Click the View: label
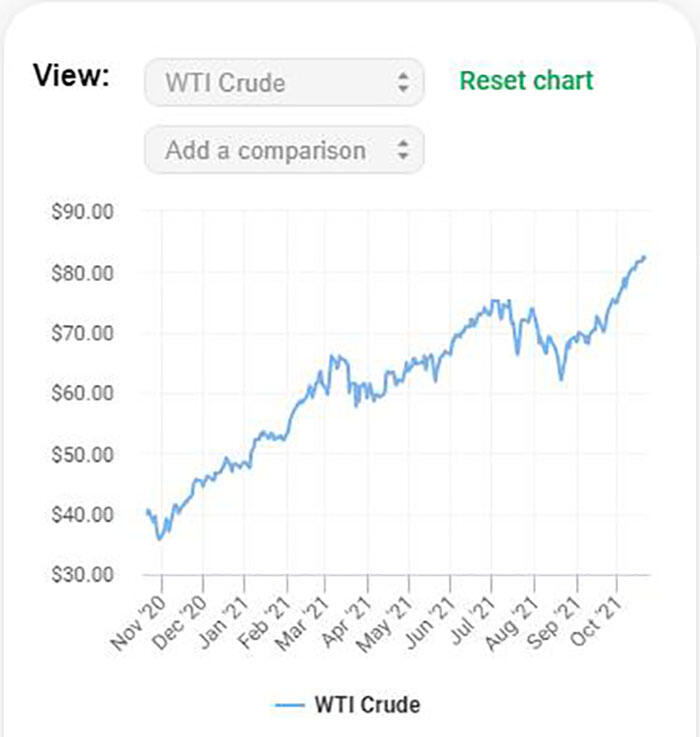 tap(71, 76)
